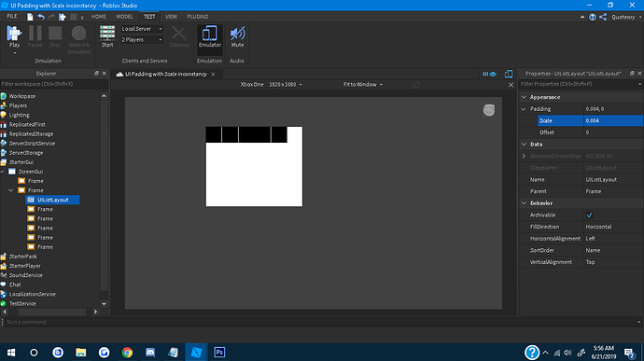Mute the audio in Studio
The height and width of the screenshot is (361, 644).
pos(237,37)
